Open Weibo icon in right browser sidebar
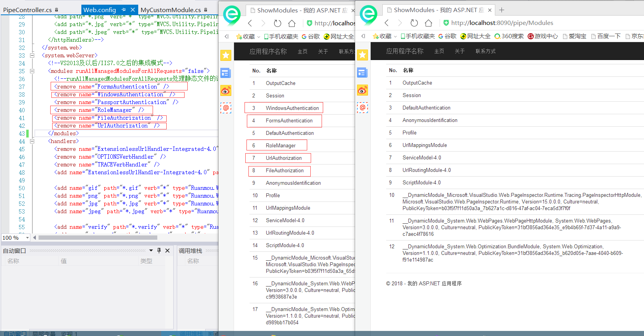The image size is (644, 336). [x=362, y=90]
